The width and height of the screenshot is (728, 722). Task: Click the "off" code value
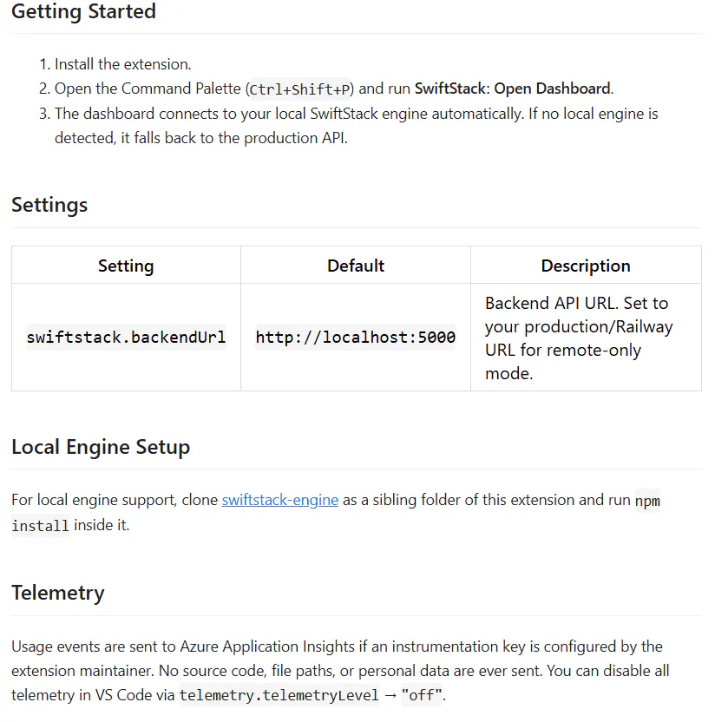point(422,695)
